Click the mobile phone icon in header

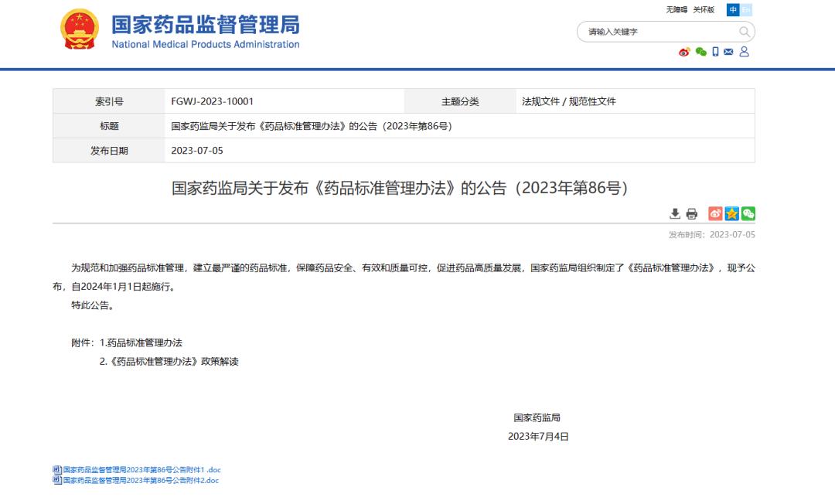tap(715, 52)
